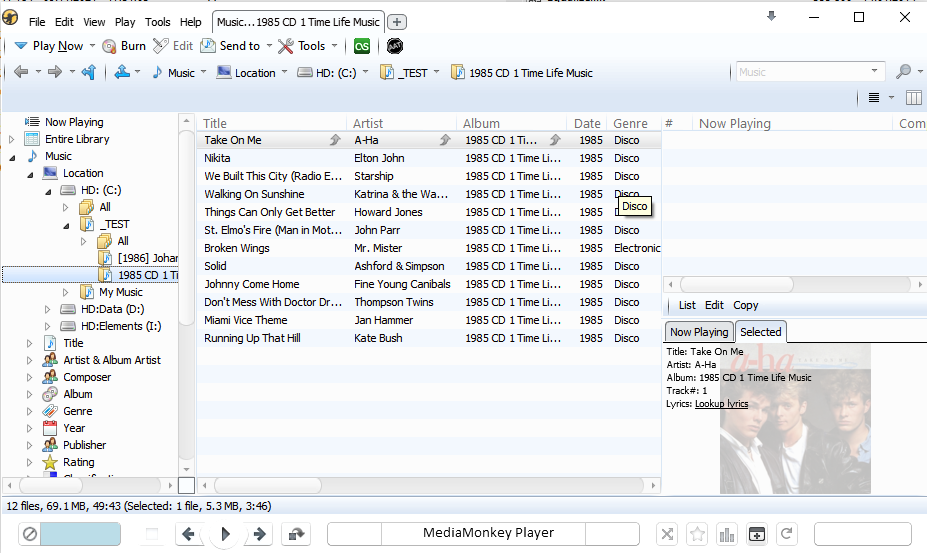The image size is (927, 553).
Task: Click the Send to button
Action: tap(231, 46)
